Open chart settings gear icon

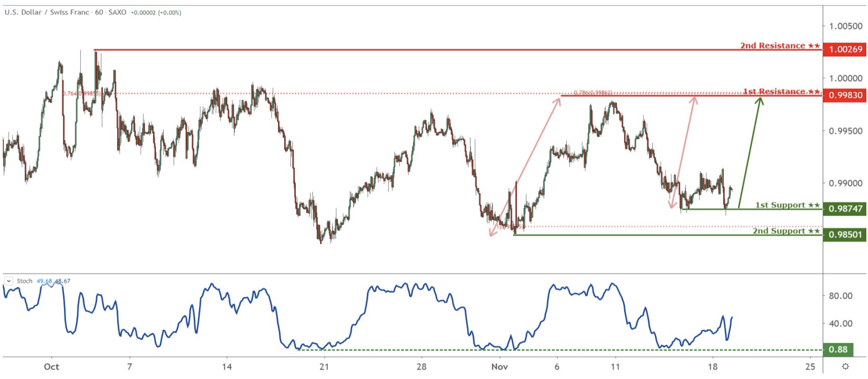point(845,366)
